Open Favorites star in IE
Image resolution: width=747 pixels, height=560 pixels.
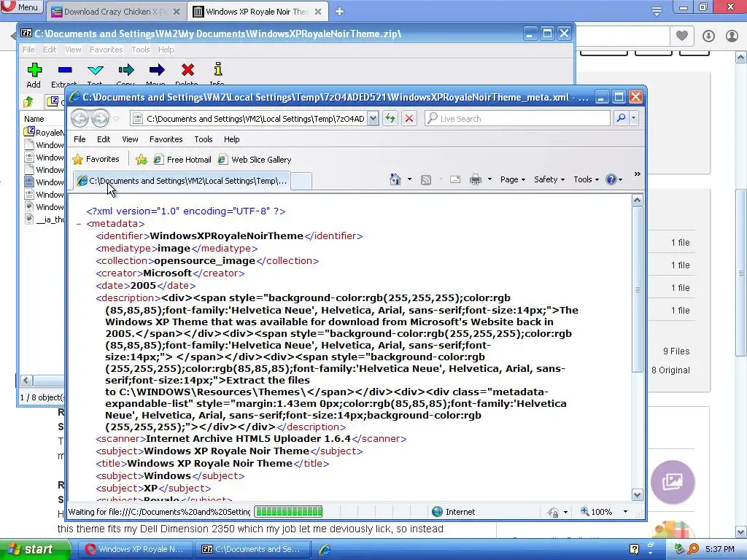(x=96, y=160)
